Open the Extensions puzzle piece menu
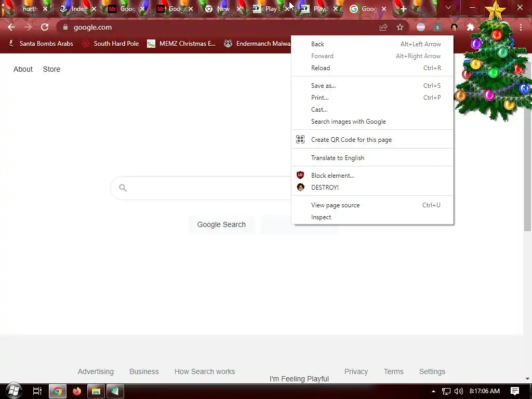The width and height of the screenshot is (532, 399). pyautogui.click(x=470, y=27)
